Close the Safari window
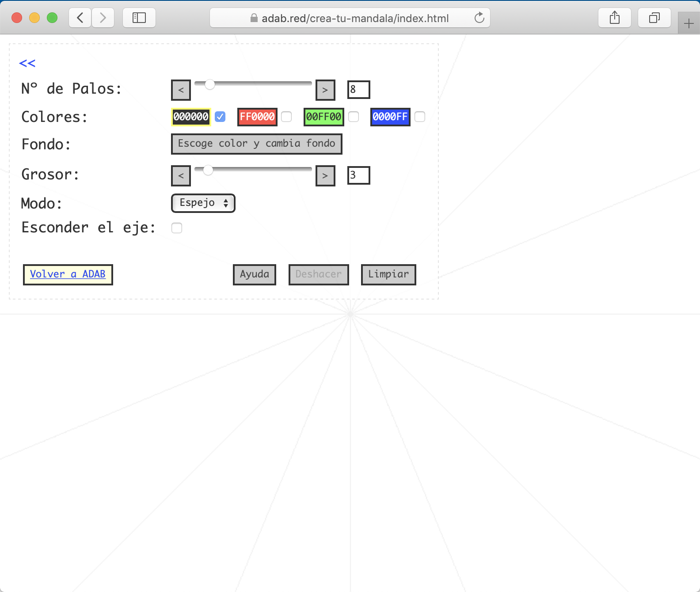This screenshot has height=592, width=700. 17,18
